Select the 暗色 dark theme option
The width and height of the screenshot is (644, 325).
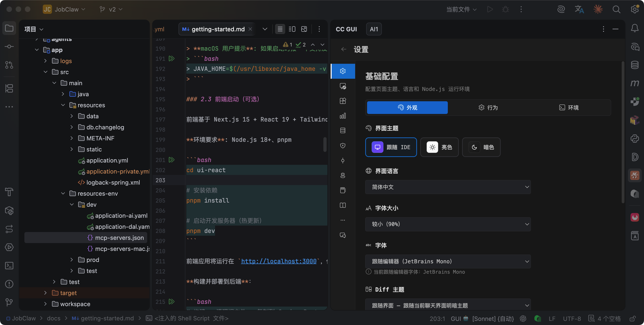tap(481, 147)
